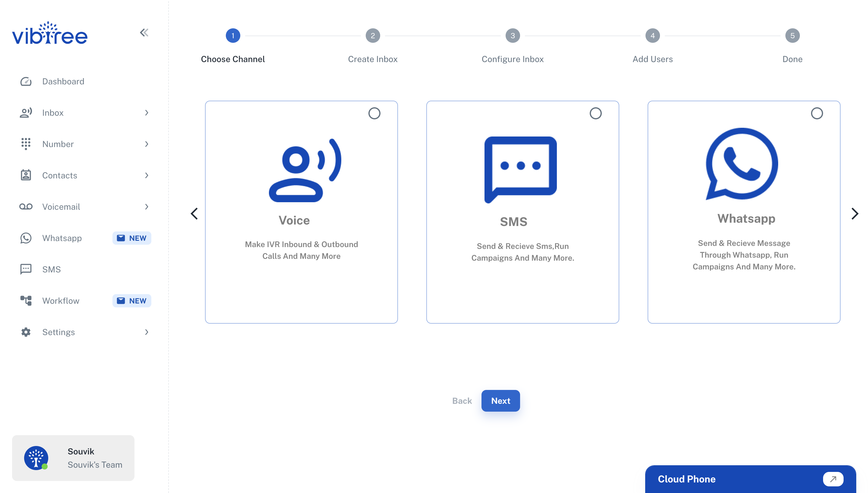Click the Whatsapp icon in sidebar
Image resolution: width=868 pixels, height=493 pixels.
pyautogui.click(x=26, y=238)
